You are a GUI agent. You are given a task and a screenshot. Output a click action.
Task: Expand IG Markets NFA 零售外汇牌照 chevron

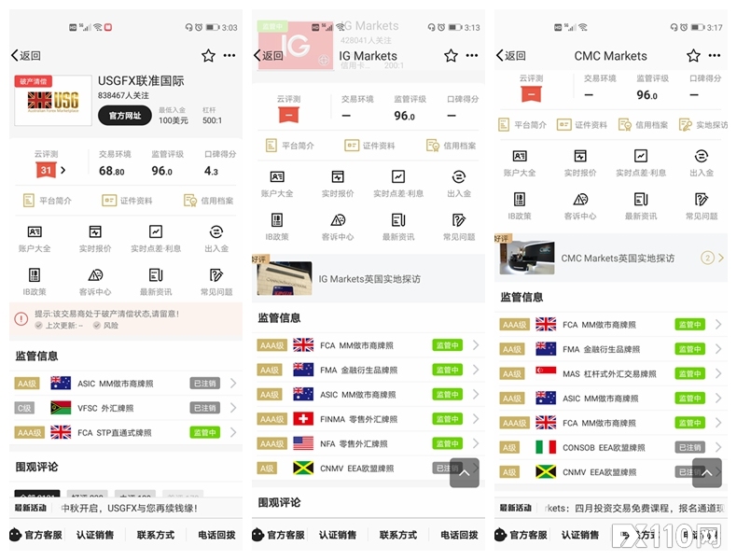click(x=476, y=443)
